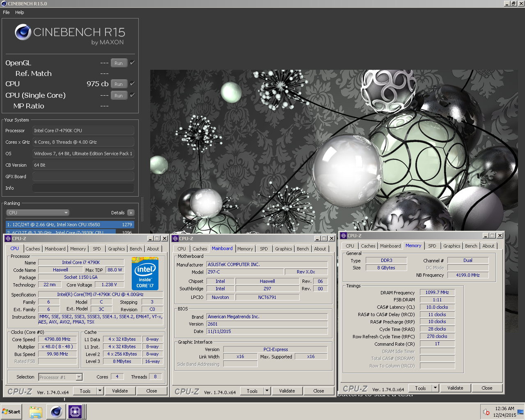The height and width of the screenshot is (420, 525).
Task: Open the File menu
Action: 6,12
